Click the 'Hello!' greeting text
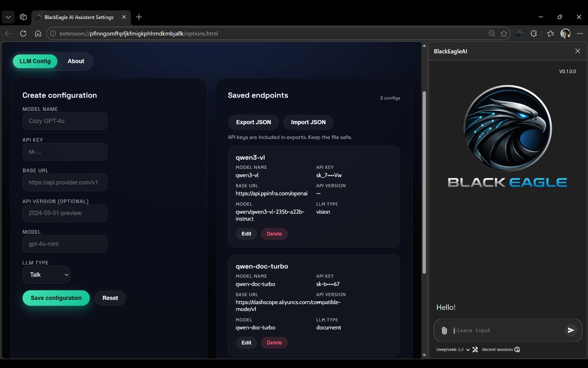 (x=446, y=307)
